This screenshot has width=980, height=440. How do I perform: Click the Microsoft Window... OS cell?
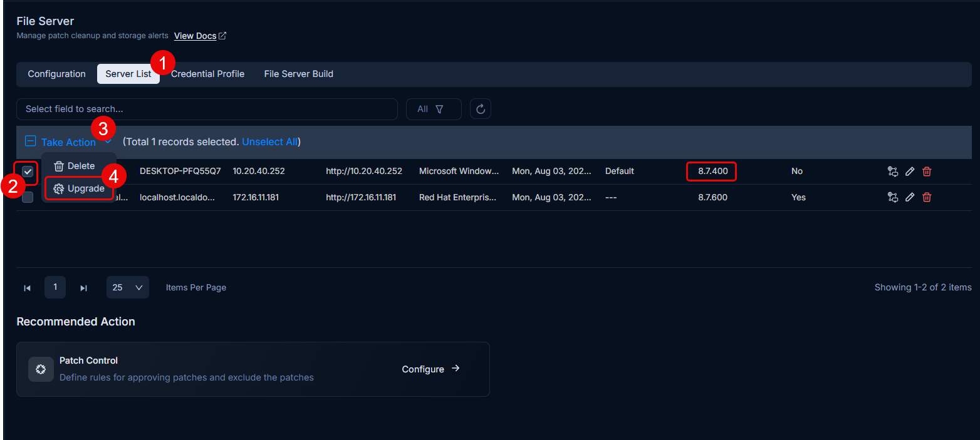[459, 171]
